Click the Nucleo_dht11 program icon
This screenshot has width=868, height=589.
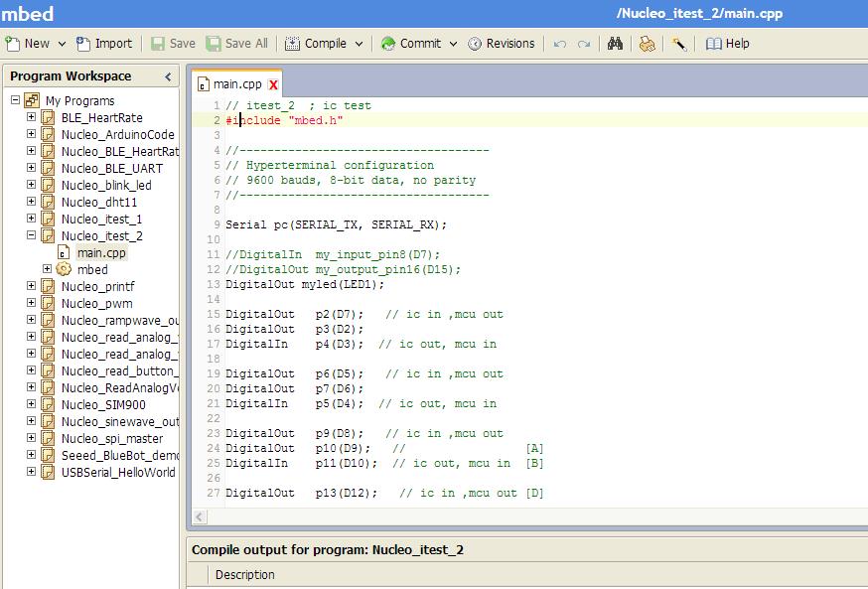tap(48, 202)
